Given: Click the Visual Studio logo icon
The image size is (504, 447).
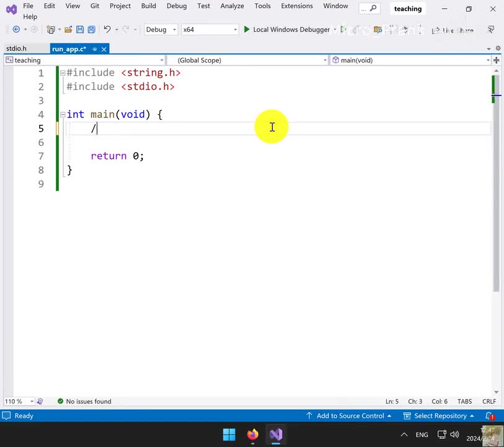Looking at the screenshot, I should click(11, 9).
